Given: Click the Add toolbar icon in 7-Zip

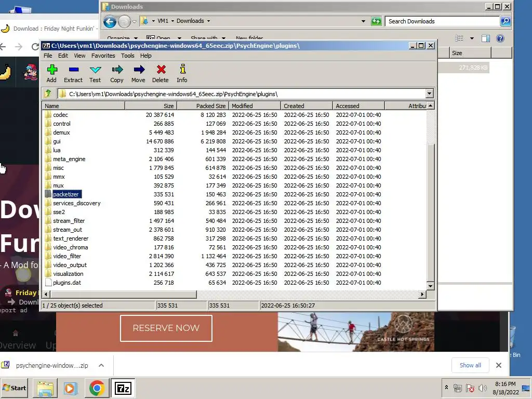Looking at the screenshot, I should (51, 70).
